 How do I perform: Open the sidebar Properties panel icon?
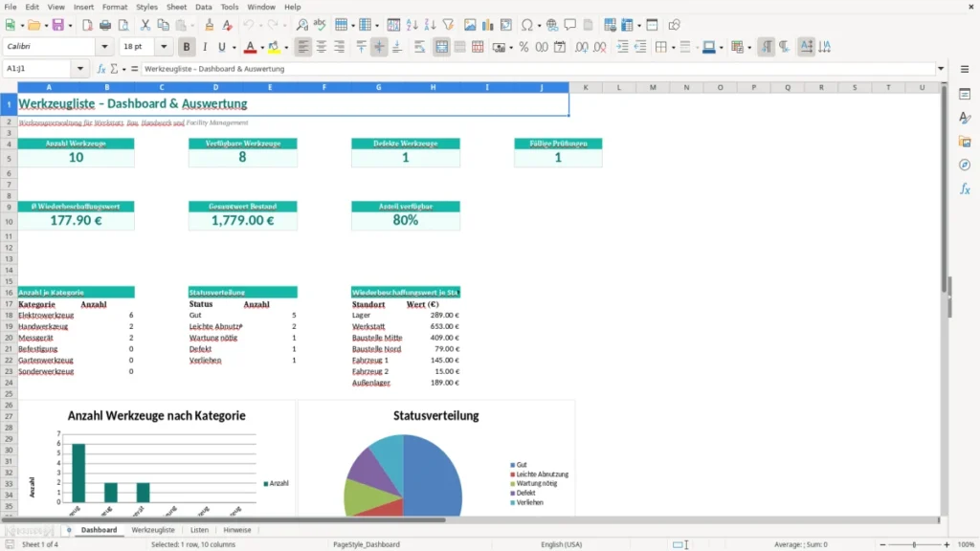tap(965, 94)
